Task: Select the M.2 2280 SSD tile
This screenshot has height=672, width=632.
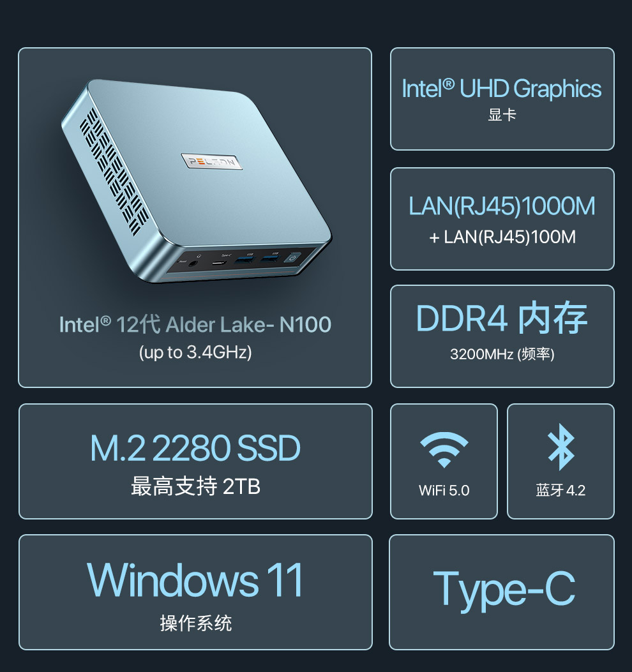Action: [x=195, y=461]
